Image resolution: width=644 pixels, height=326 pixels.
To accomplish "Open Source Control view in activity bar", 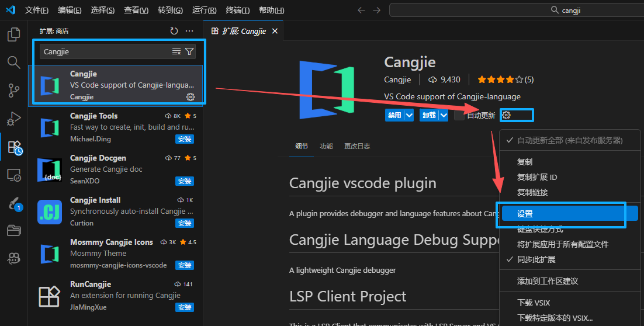I will [x=13, y=91].
